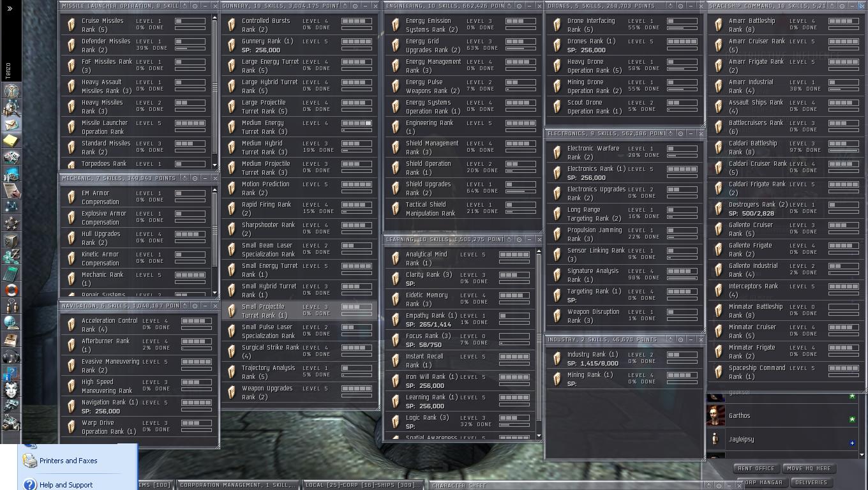
Task: Open the Character Sheet sidebar icon
Action: [11, 91]
